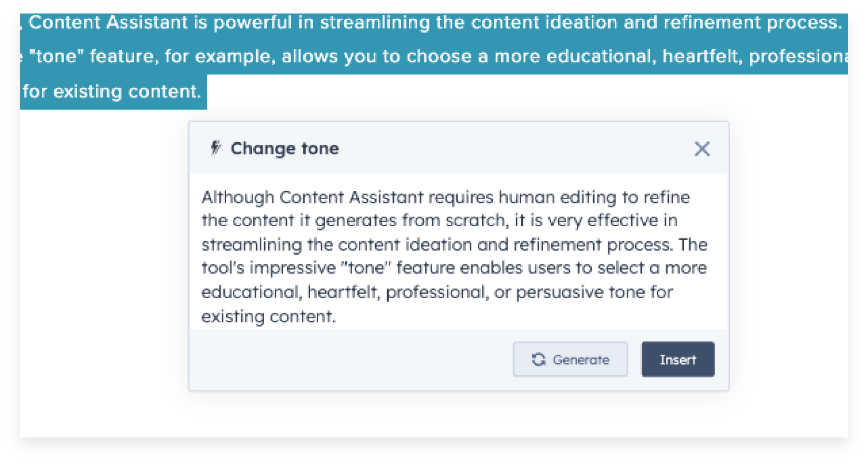Click the "Change tone" dialog title
The height and width of the screenshot is (465, 868).
[x=285, y=149]
